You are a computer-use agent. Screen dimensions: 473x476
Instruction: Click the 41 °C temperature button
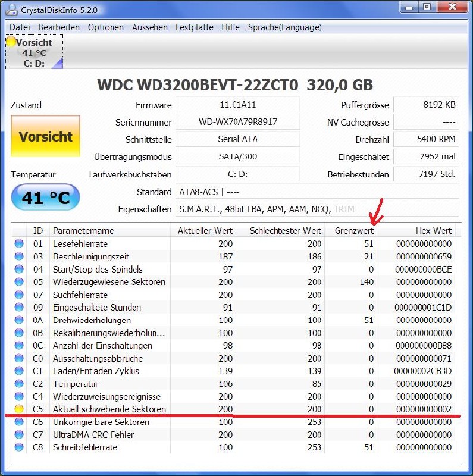click(x=45, y=198)
